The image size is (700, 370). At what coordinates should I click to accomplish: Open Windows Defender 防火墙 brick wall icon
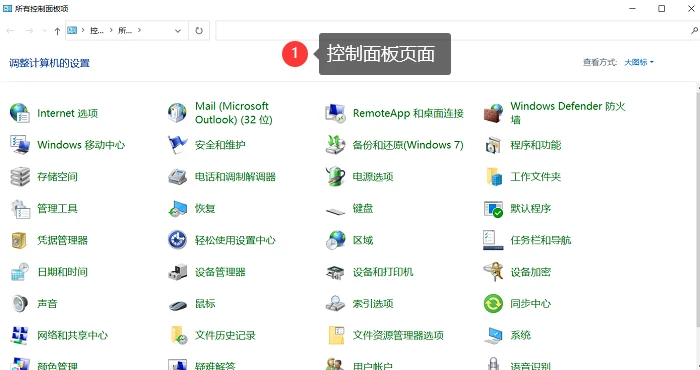(493, 113)
